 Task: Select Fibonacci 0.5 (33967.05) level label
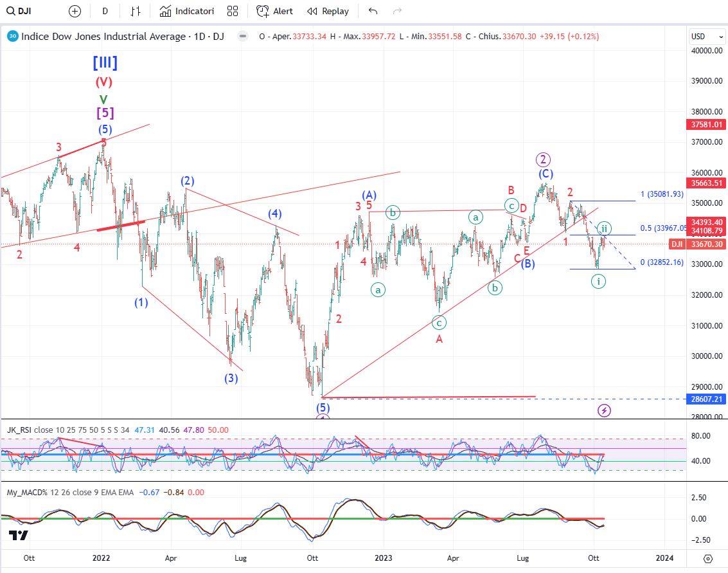(663, 228)
